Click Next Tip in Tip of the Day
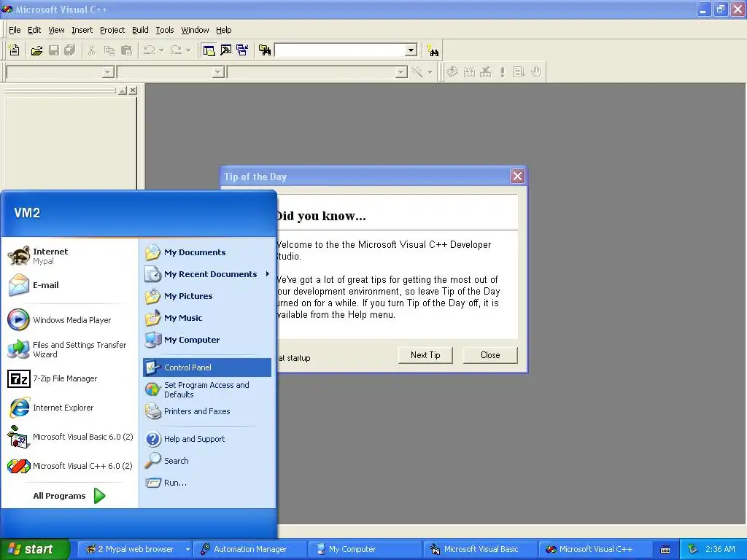Viewport: 747px width, 560px height. coord(425,355)
